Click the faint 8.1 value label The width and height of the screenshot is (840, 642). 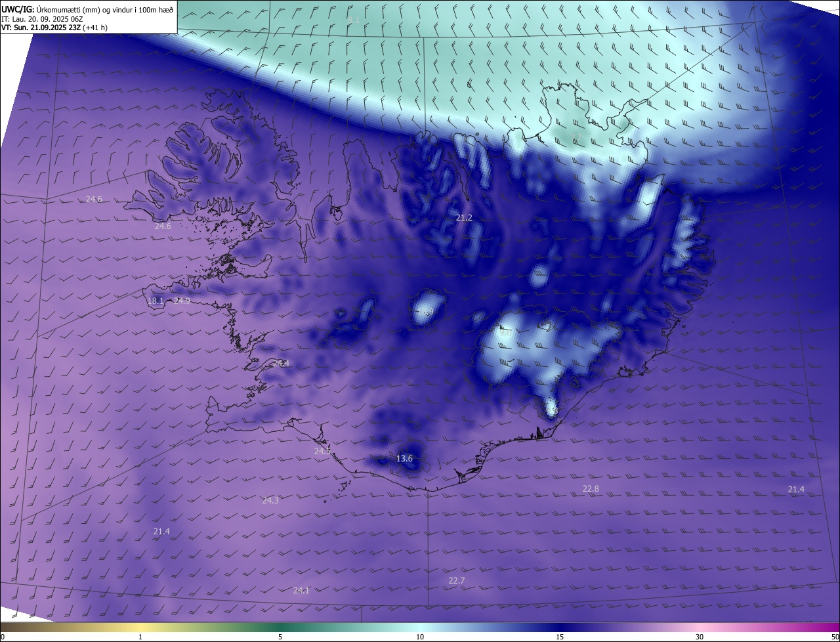click(353, 20)
